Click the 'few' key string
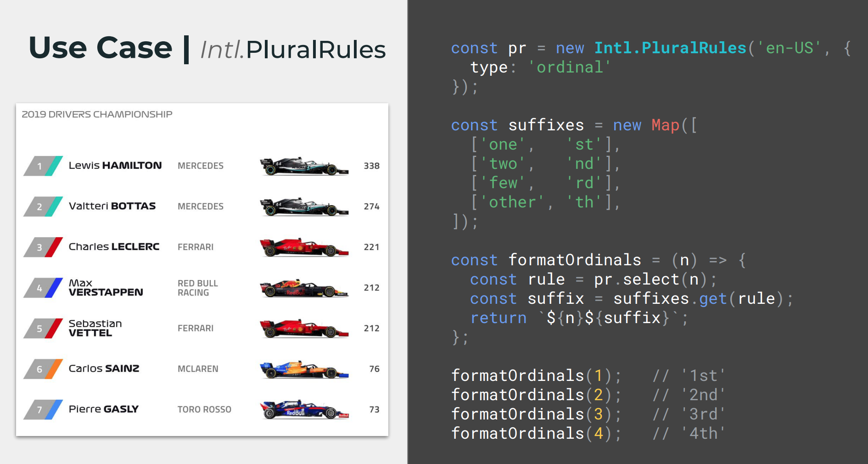The image size is (868, 464). click(503, 183)
